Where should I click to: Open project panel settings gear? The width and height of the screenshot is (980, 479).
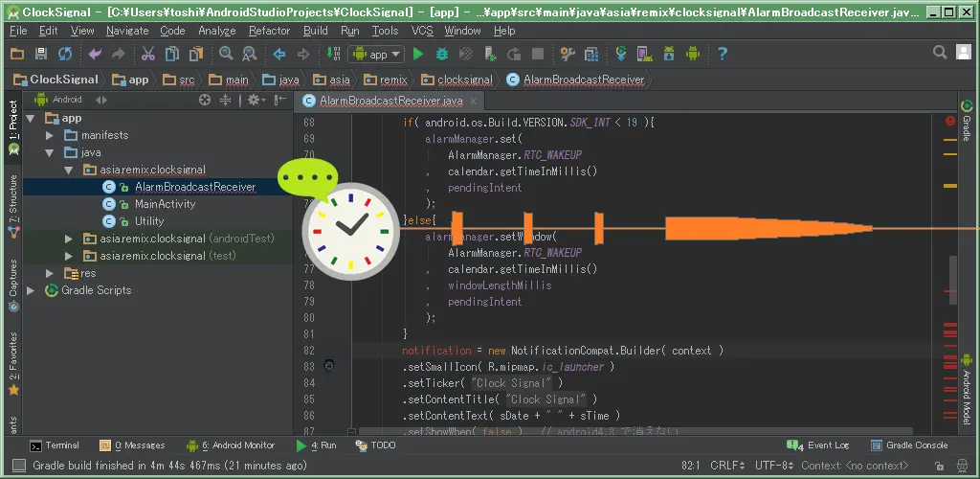(x=256, y=100)
